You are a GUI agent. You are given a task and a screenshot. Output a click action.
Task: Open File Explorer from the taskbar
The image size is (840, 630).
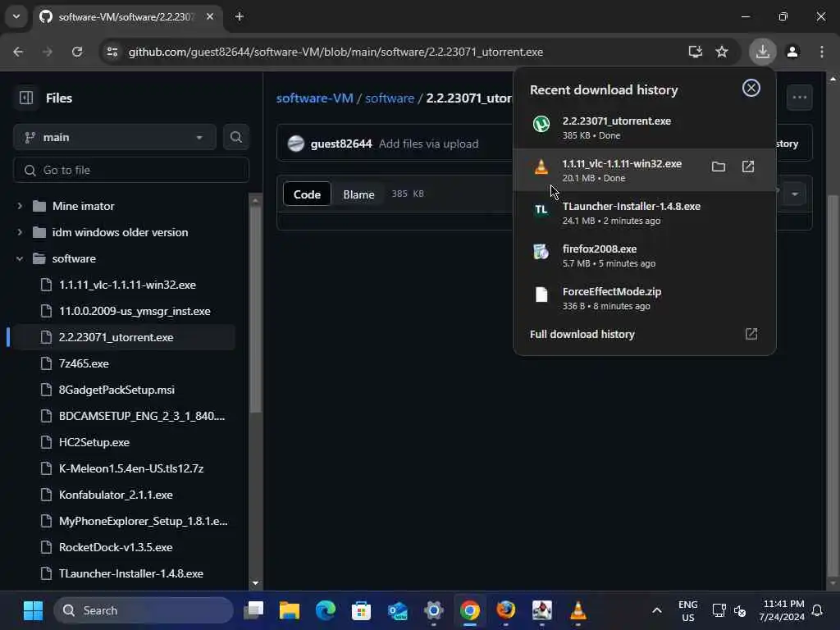point(290,610)
